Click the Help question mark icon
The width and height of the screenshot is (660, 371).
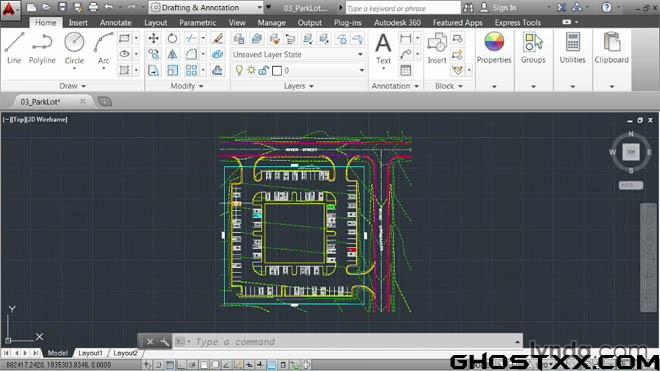[607, 7]
